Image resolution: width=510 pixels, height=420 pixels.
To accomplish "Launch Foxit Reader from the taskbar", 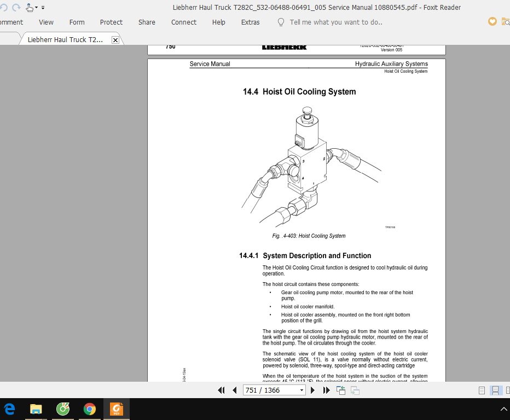I will pyautogui.click(x=116, y=409).
